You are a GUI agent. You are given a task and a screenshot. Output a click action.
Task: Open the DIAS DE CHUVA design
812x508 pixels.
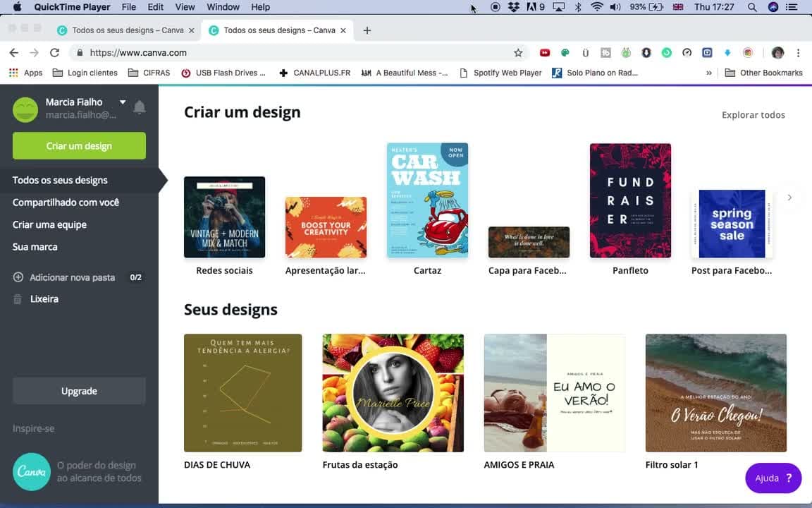pos(243,393)
